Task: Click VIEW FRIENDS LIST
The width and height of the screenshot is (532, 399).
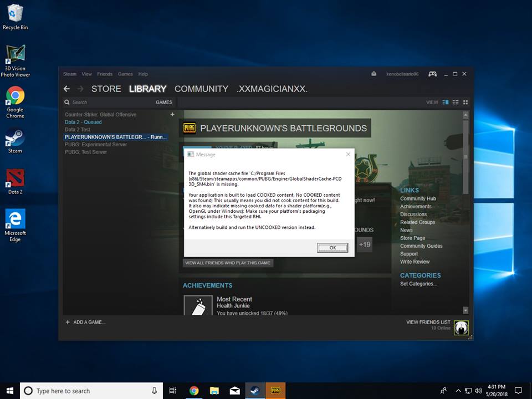Action: pos(428,322)
